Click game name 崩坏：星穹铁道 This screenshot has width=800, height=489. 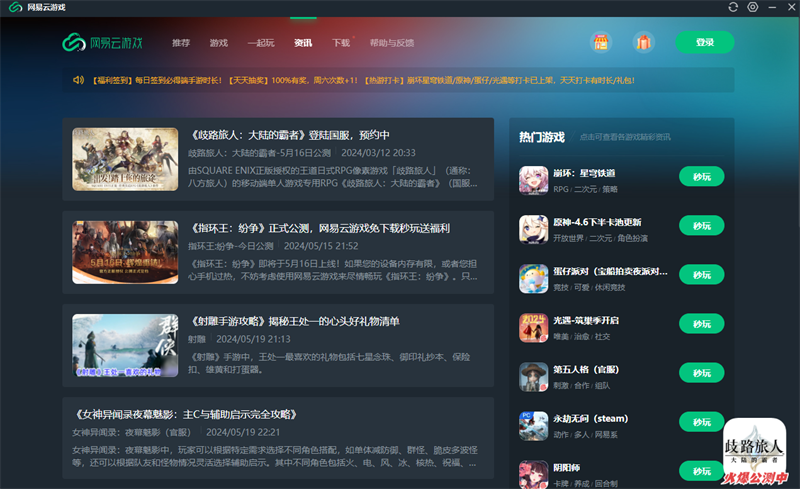point(584,173)
